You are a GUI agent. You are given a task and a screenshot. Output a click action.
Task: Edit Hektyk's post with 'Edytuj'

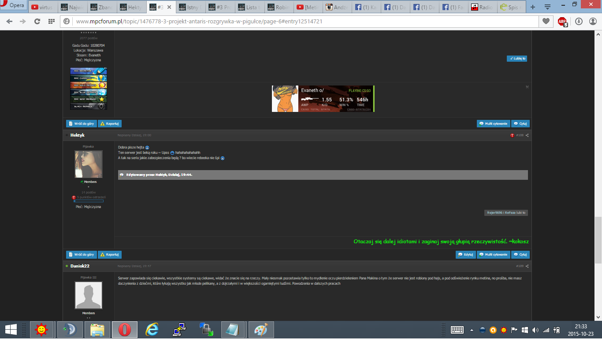coord(466,255)
